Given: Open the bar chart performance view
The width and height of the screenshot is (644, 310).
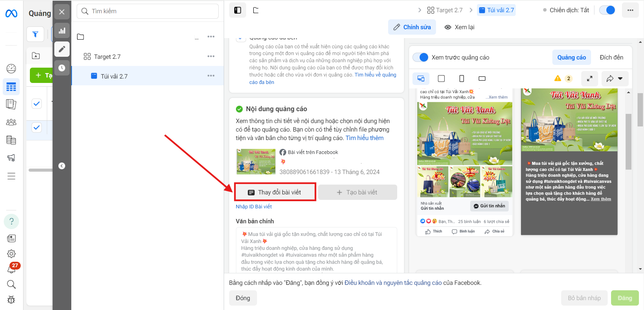Looking at the screenshot, I should point(62,31).
